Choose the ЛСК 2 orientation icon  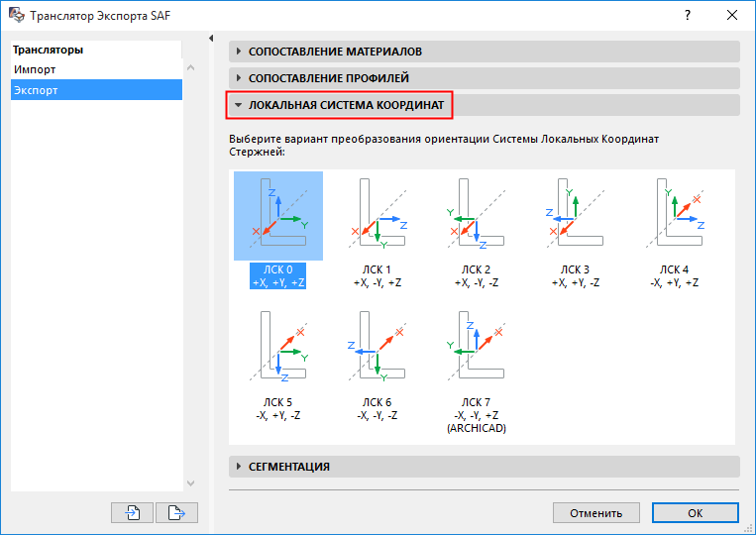click(477, 215)
